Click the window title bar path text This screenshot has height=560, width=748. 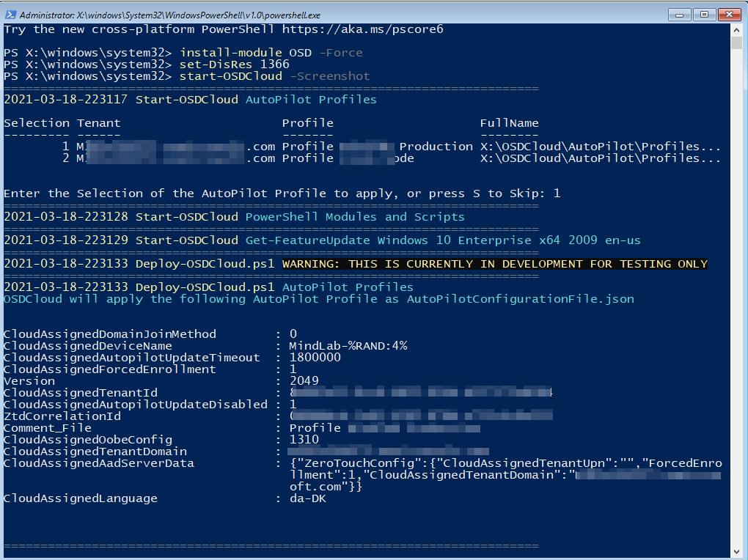[x=170, y=15]
